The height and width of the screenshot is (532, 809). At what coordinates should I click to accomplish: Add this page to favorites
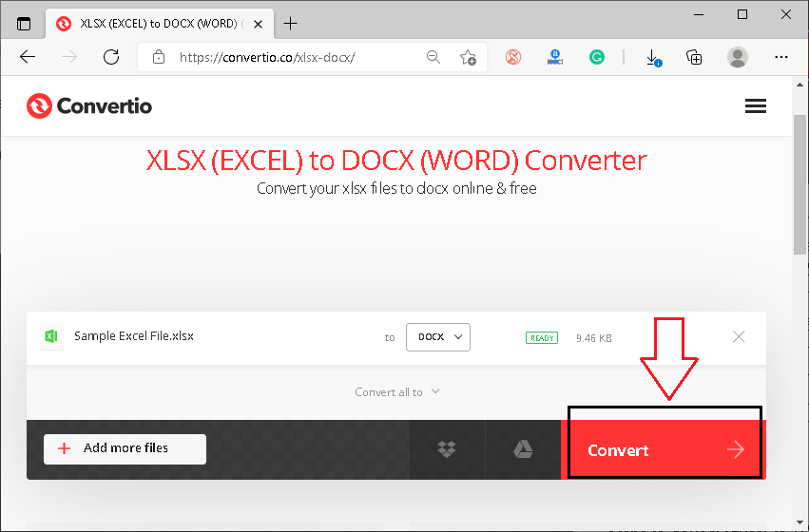[x=468, y=57]
